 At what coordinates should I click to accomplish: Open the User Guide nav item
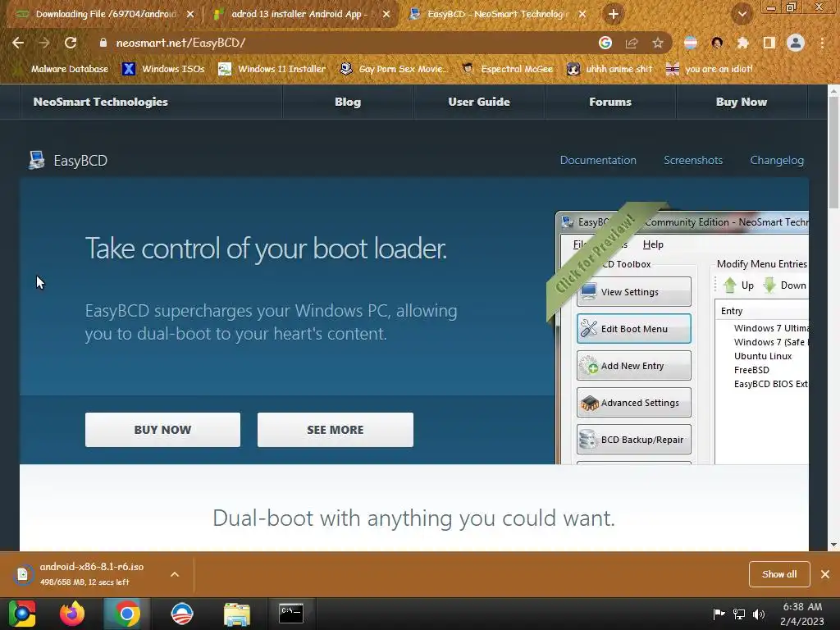(479, 102)
